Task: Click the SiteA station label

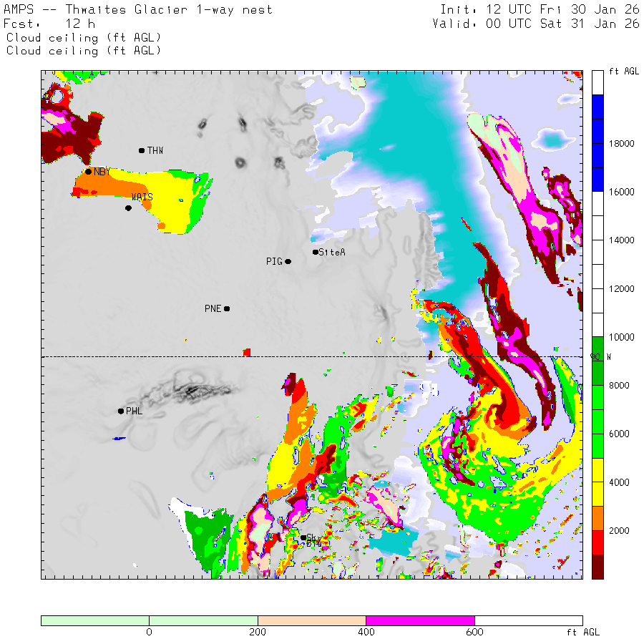Action: [x=332, y=252]
